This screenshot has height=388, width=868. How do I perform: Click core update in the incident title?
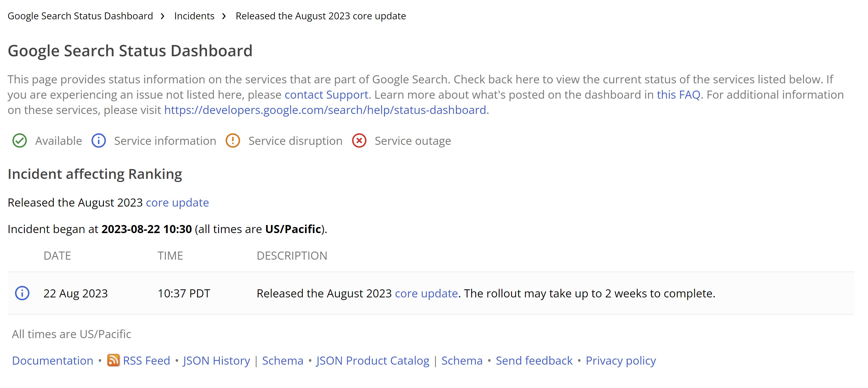pos(177,203)
